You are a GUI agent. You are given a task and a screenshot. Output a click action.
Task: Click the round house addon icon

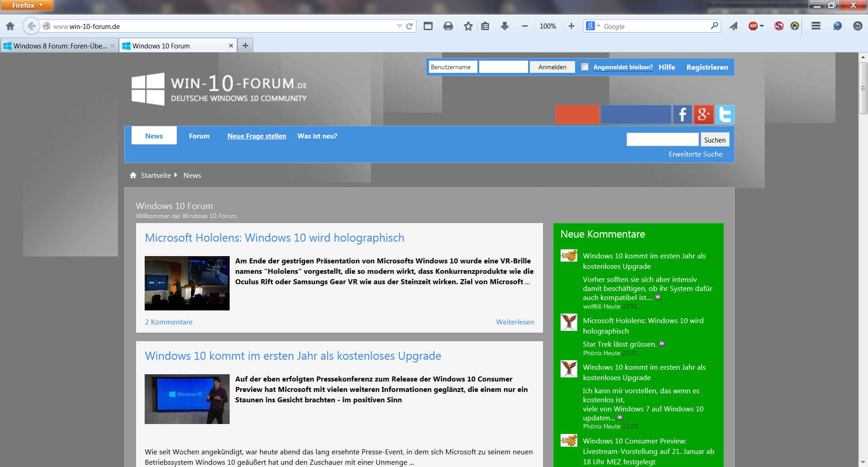pos(795,26)
